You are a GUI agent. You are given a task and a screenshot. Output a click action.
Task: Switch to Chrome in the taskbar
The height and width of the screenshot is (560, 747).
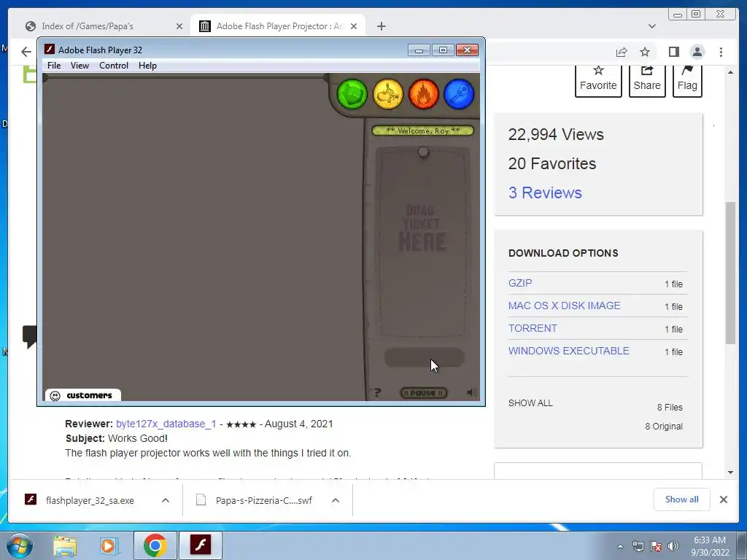[x=155, y=545]
